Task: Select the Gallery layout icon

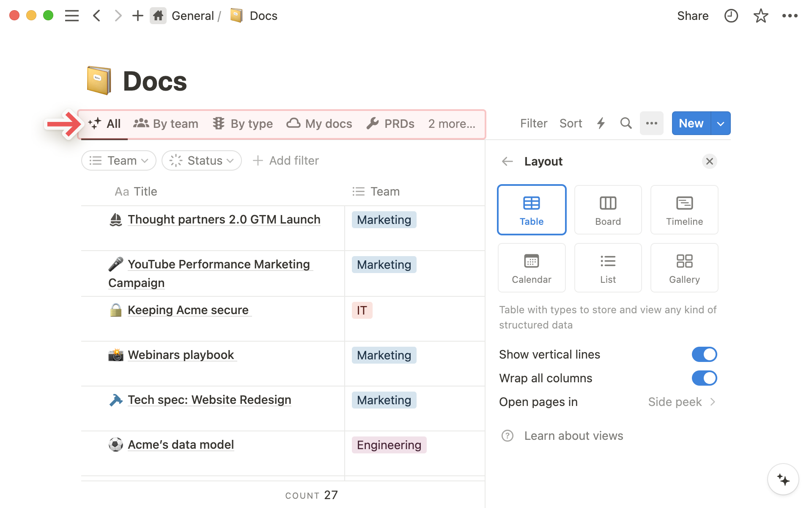Action: tap(684, 268)
